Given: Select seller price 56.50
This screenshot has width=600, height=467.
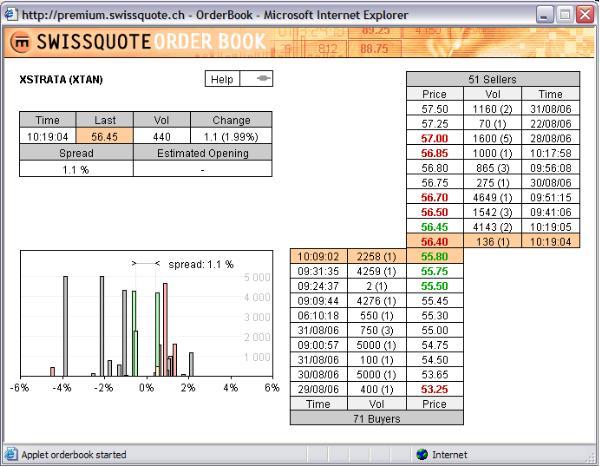Looking at the screenshot, I should click(435, 212).
